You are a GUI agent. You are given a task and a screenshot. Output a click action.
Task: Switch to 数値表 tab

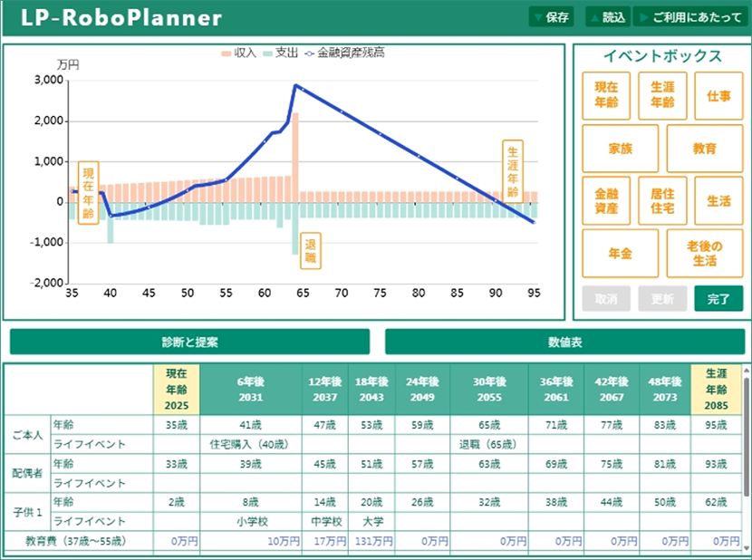point(564,343)
